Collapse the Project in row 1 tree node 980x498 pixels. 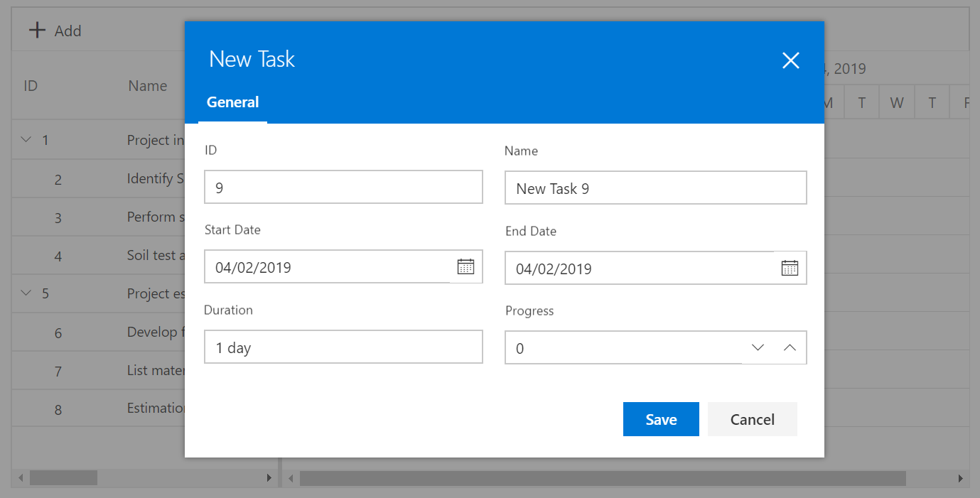[x=26, y=139]
